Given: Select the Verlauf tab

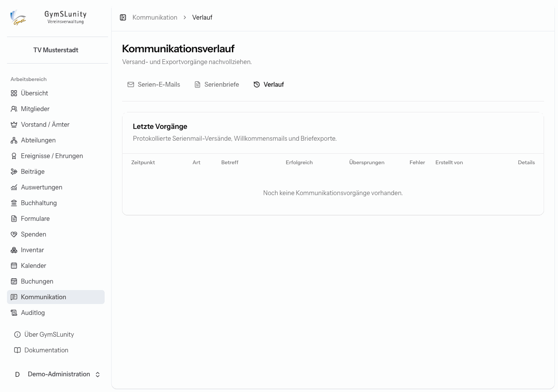Looking at the screenshot, I should [x=269, y=84].
